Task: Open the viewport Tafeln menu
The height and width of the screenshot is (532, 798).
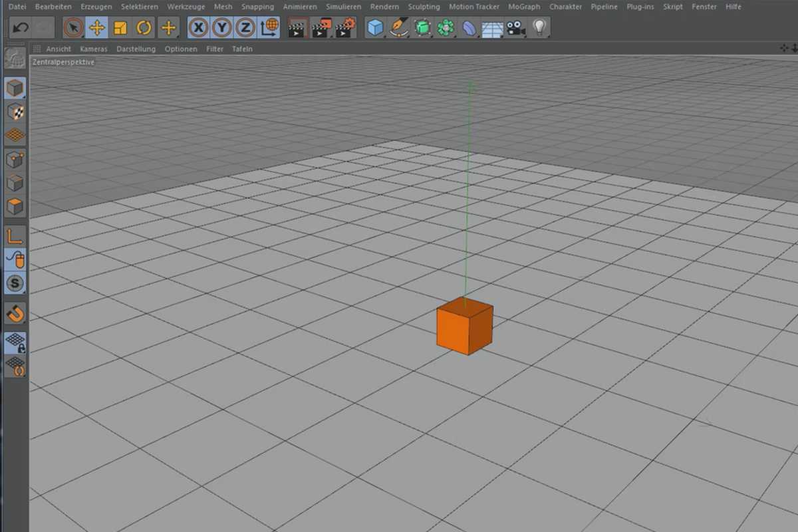Action: tap(242, 49)
